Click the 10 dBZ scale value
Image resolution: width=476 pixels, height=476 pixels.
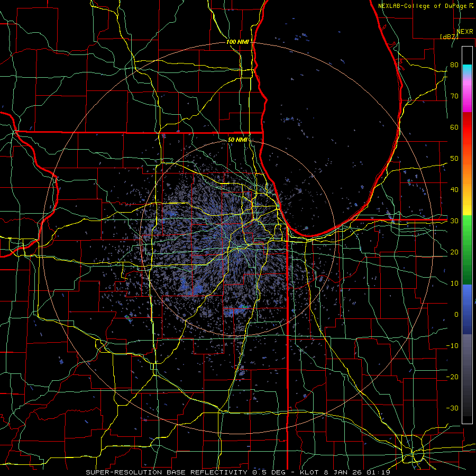pyautogui.click(x=454, y=283)
